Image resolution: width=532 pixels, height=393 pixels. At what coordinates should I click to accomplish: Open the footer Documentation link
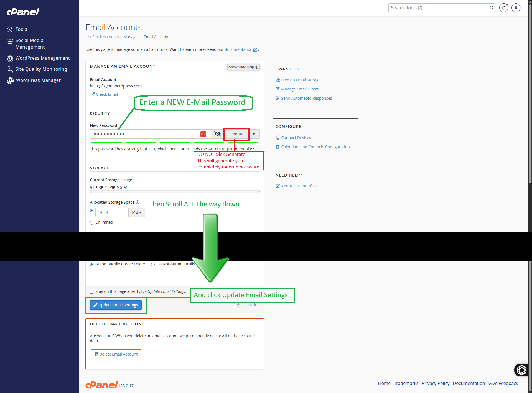coord(469,383)
